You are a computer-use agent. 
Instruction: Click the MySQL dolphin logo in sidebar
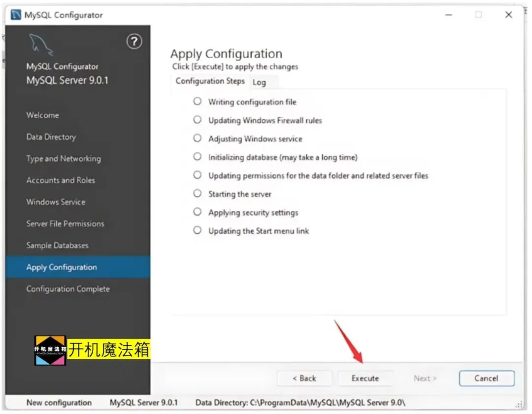click(41, 44)
